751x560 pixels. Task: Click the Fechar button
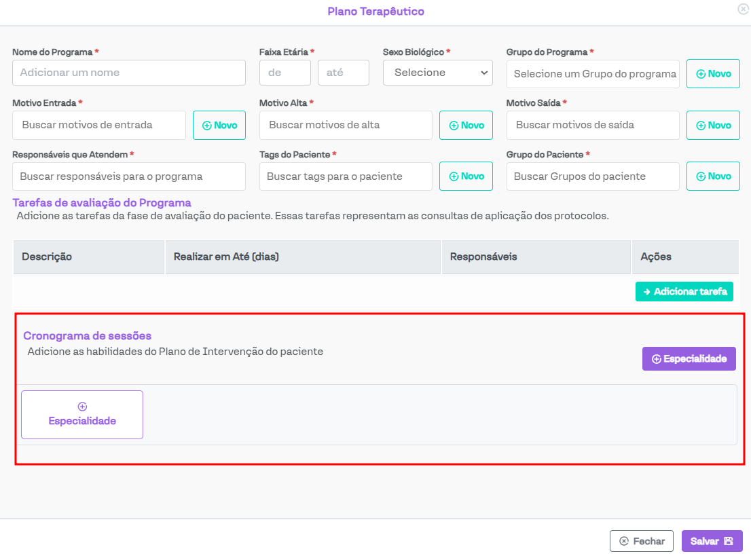pyautogui.click(x=641, y=541)
